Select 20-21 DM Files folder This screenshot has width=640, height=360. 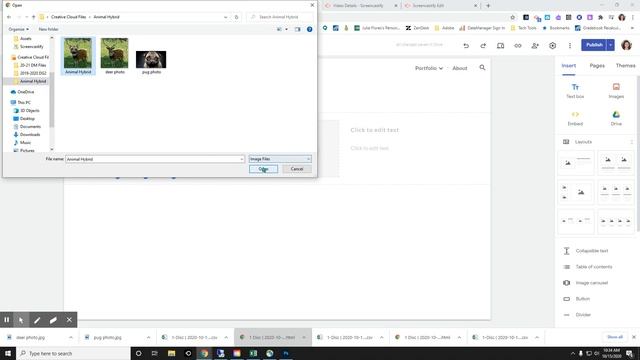(x=30, y=65)
